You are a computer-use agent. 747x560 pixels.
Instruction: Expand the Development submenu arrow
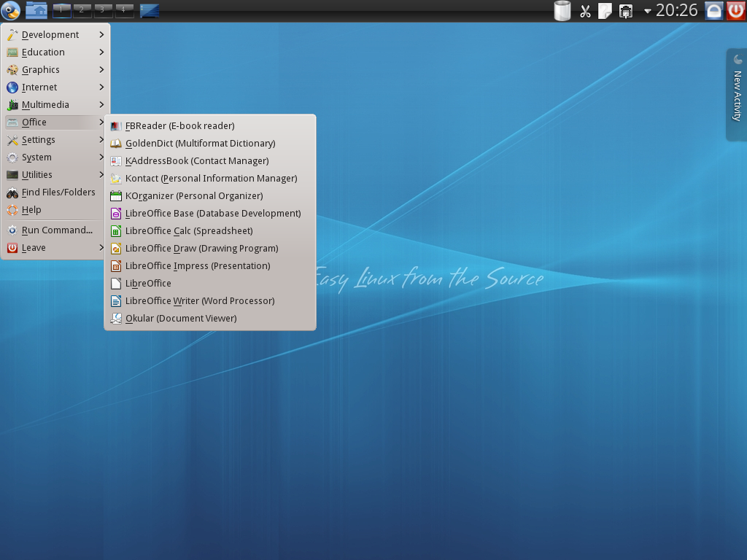[x=101, y=35]
